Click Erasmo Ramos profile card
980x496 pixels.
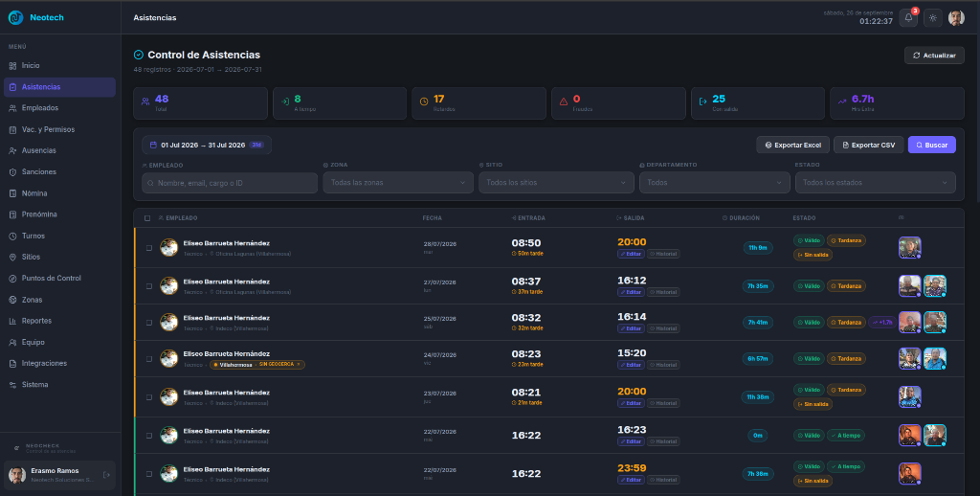click(x=60, y=475)
